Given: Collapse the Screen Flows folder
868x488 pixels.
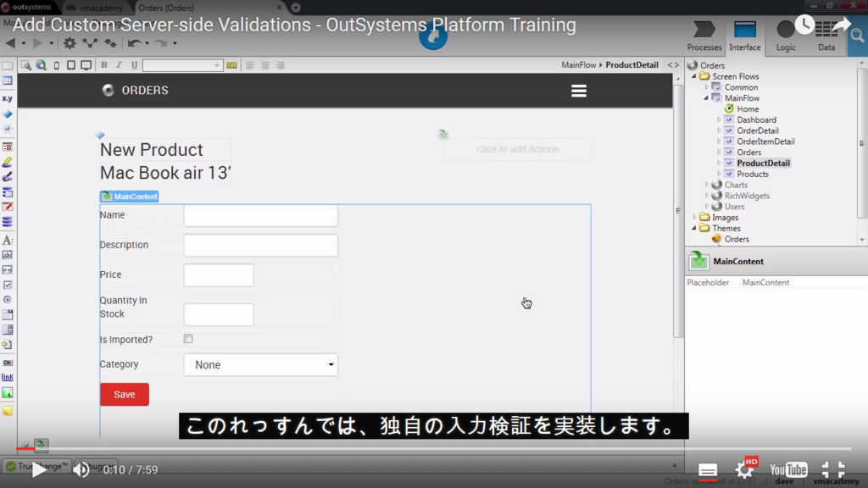Looking at the screenshot, I should (694, 76).
